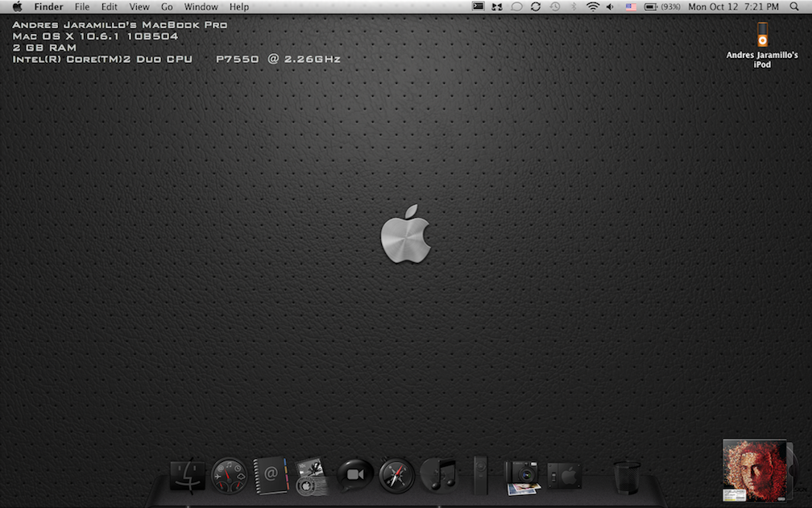Open the Trash in the Dock
Viewport: 812px width, 508px height.
click(627, 477)
